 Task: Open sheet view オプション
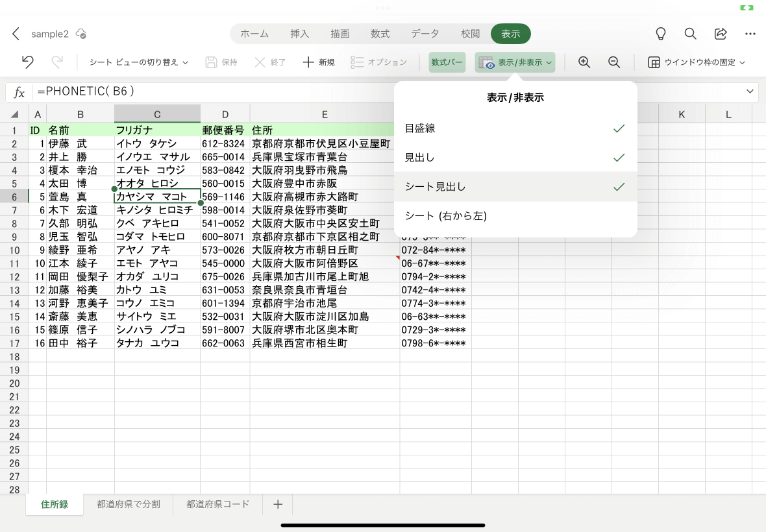[378, 62]
